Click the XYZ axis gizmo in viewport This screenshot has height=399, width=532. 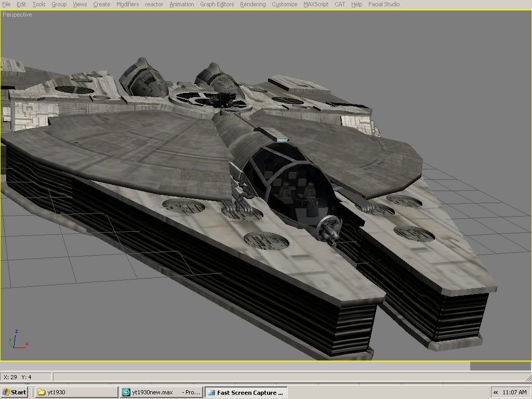pos(18,339)
